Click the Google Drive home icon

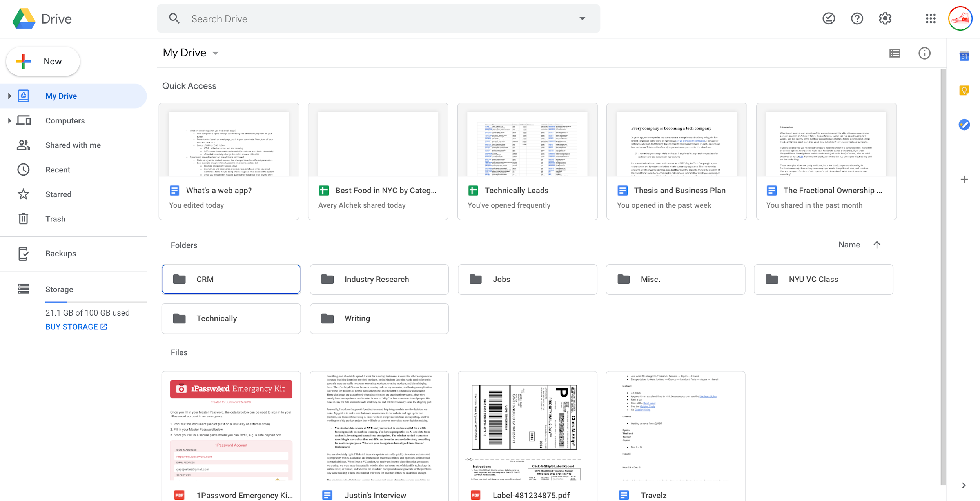pyautogui.click(x=23, y=18)
